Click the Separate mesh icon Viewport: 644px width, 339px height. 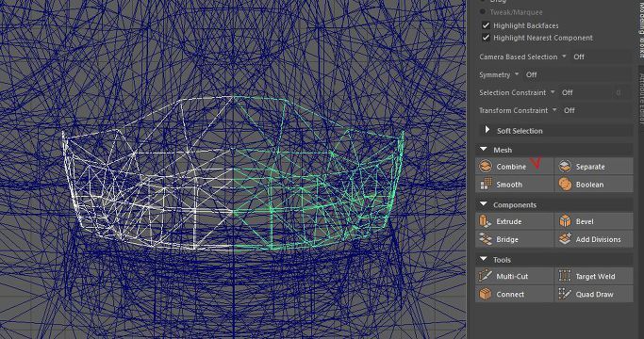pyautogui.click(x=565, y=167)
